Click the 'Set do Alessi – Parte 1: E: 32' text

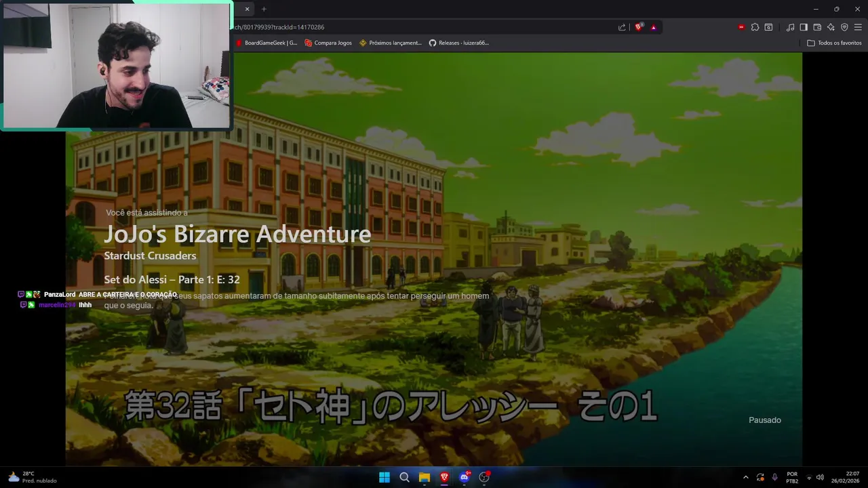(172, 280)
